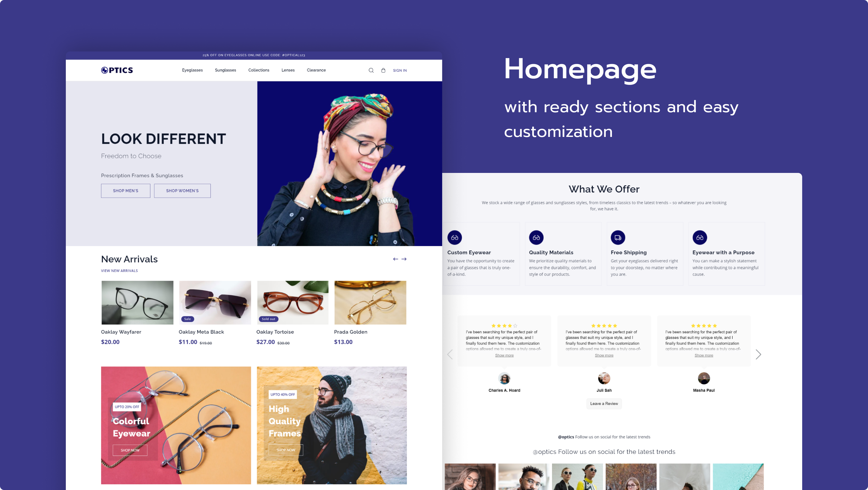Click the Eyewear with a Purpose icon
The width and height of the screenshot is (868, 490).
tap(700, 238)
